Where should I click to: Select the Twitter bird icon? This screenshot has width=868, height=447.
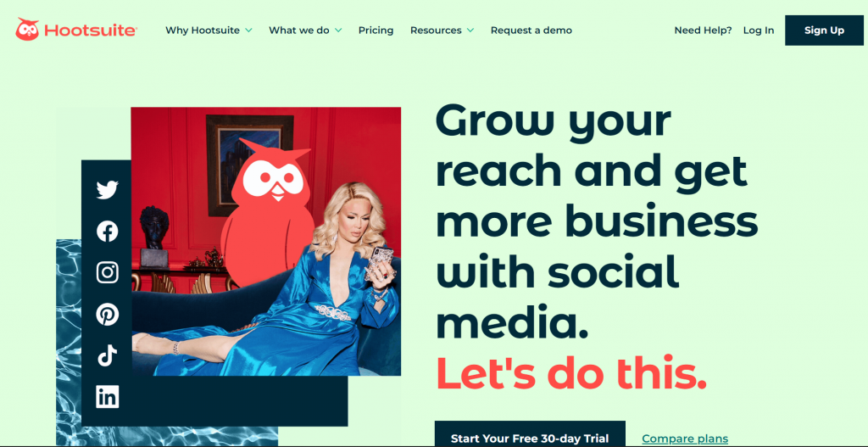pyautogui.click(x=108, y=190)
